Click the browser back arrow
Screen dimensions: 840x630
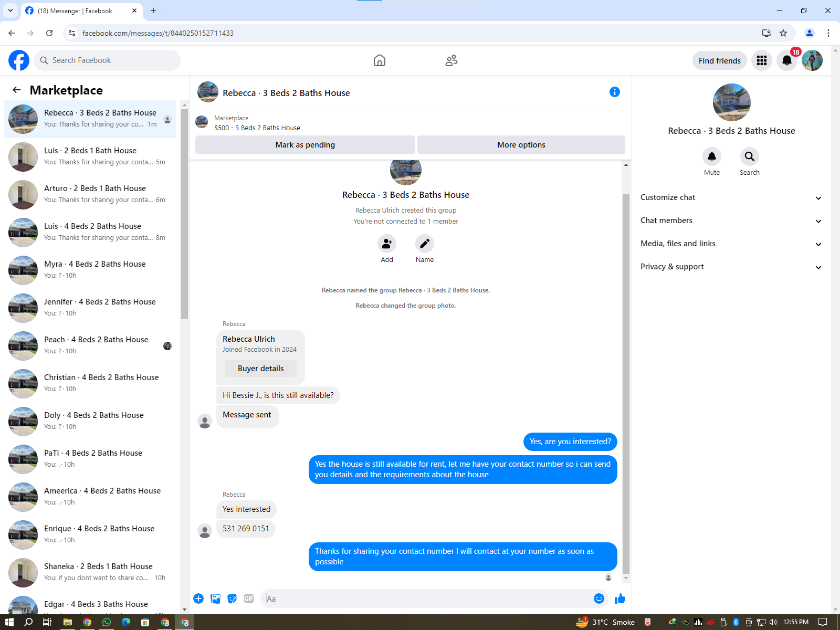(x=12, y=33)
